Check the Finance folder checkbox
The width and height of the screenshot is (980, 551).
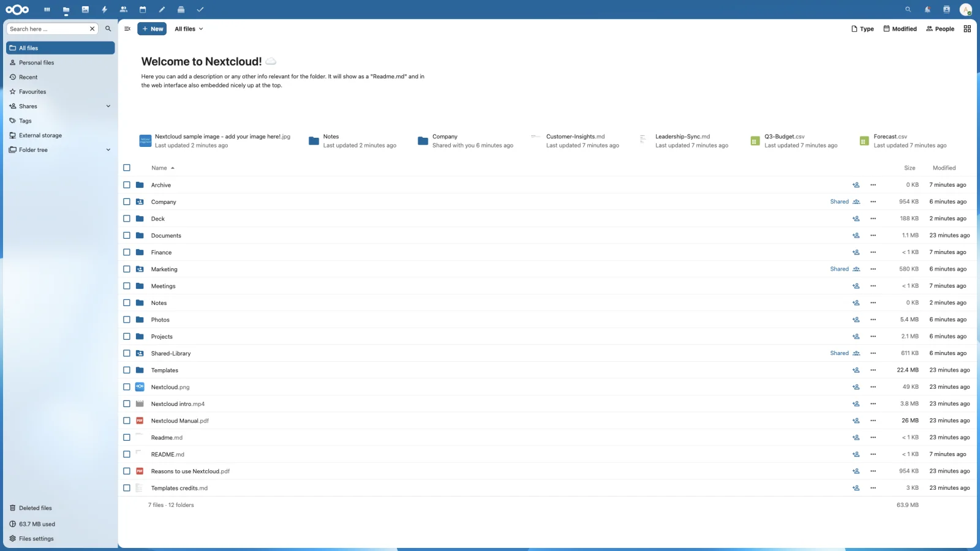coord(127,252)
